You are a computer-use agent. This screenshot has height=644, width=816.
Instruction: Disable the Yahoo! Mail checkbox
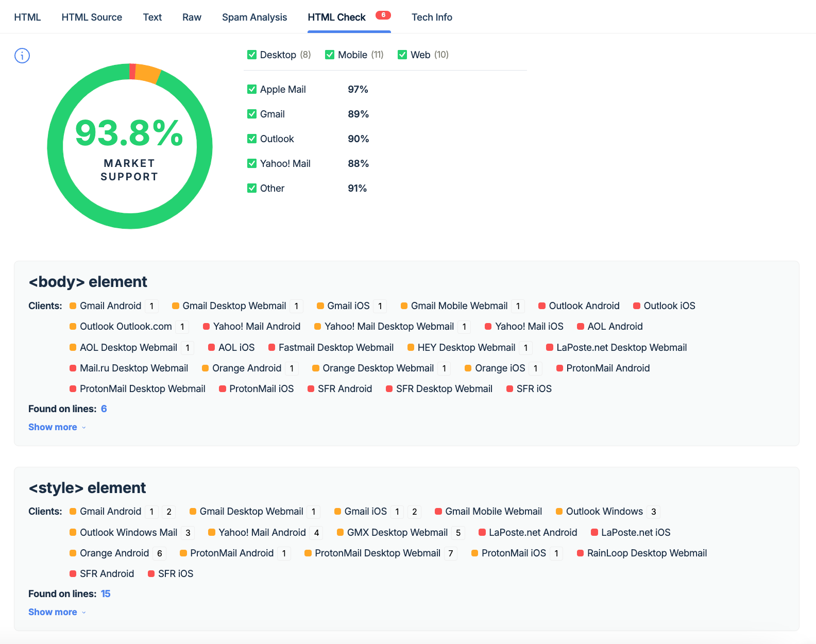pos(252,163)
